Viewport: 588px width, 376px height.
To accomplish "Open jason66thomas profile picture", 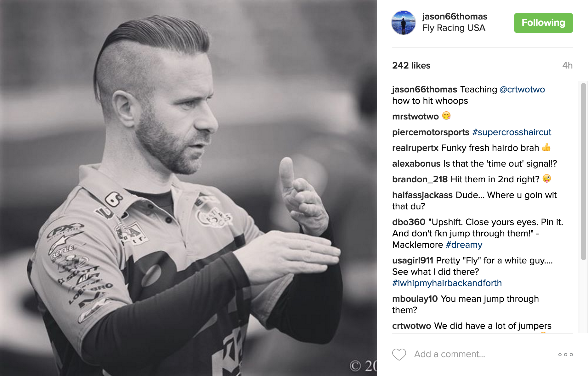I will (403, 23).
